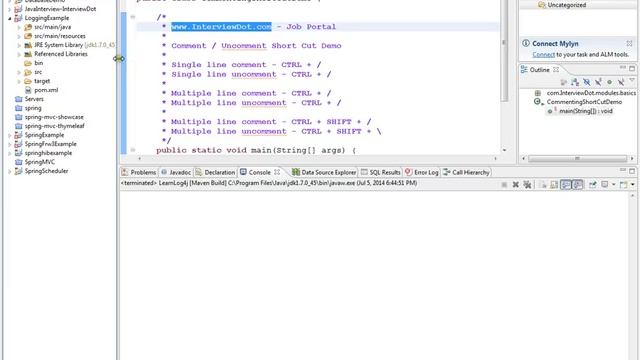Expand src/main/resources folder

click(19, 36)
